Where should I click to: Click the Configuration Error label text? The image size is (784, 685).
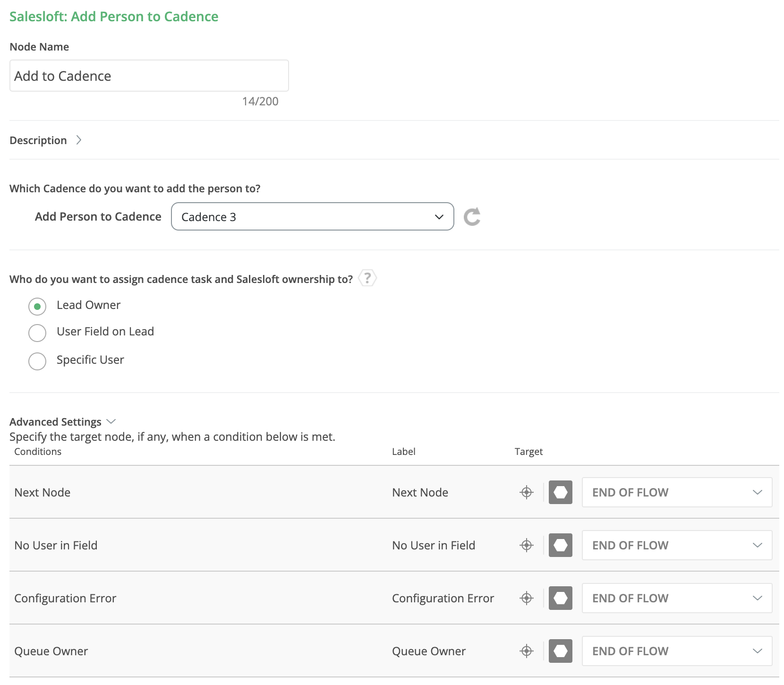point(443,598)
